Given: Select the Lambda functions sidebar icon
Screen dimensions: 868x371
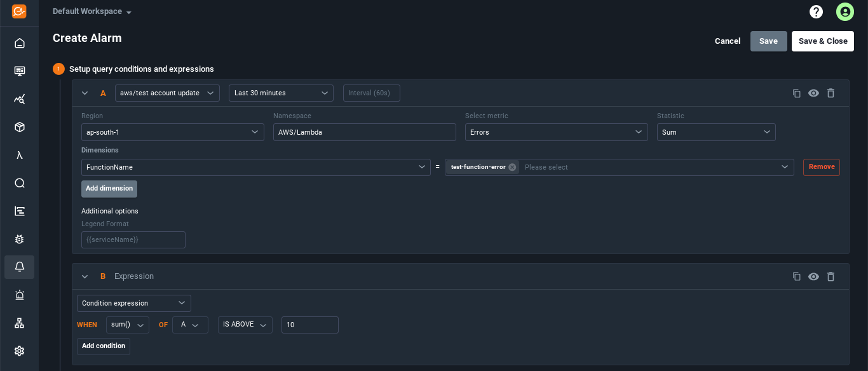Looking at the screenshot, I should pyautogui.click(x=19, y=154).
